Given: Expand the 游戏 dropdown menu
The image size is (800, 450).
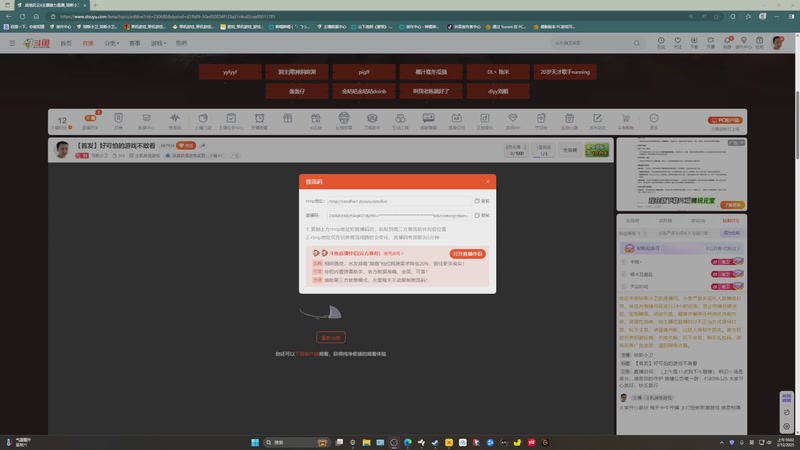Looking at the screenshot, I should [x=158, y=43].
